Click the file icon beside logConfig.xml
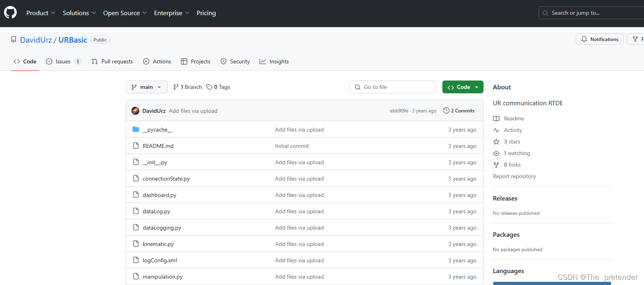This screenshot has width=644, height=285. pos(136,260)
